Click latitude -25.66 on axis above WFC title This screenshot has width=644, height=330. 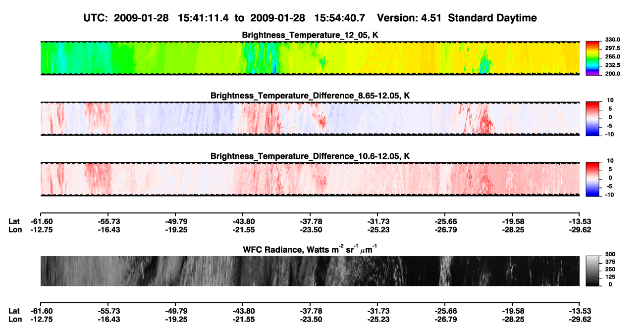click(x=445, y=221)
